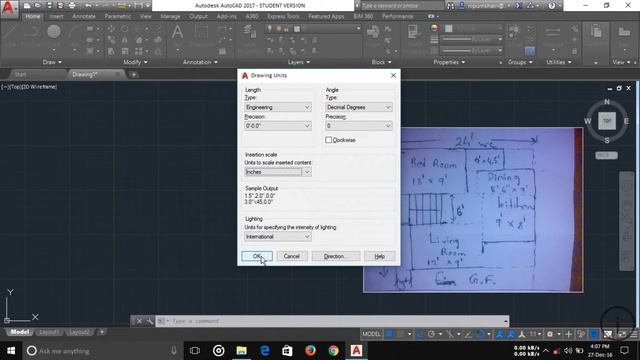This screenshot has height=360, width=640.
Task: Select the Arc tool in the Draw panel
Action: click(x=74, y=31)
